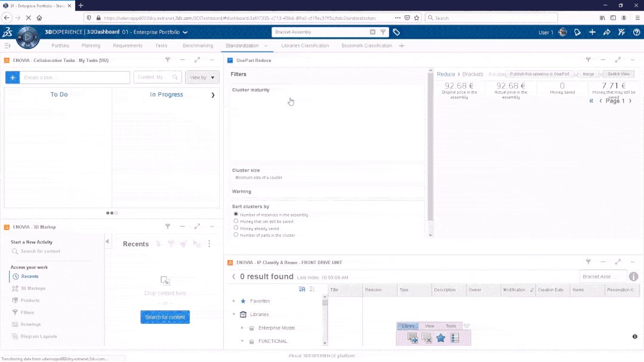This screenshot has width=644, height=362.
Task: Click the Reduce breadcrumb link
Action: (446, 75)
